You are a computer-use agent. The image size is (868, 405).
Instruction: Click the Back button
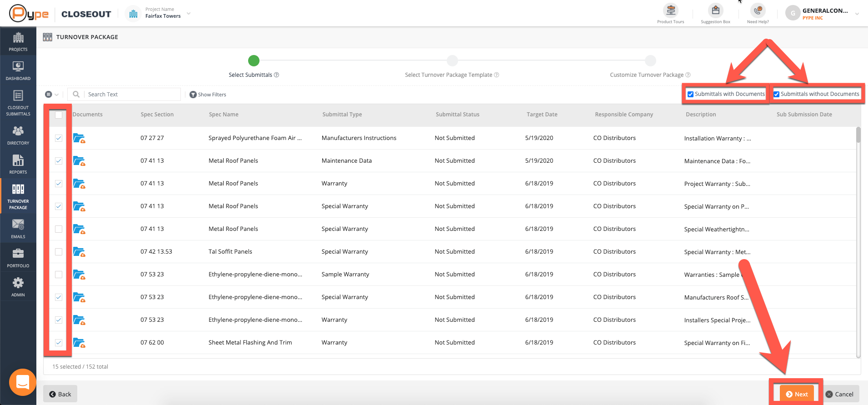(60, 394)
